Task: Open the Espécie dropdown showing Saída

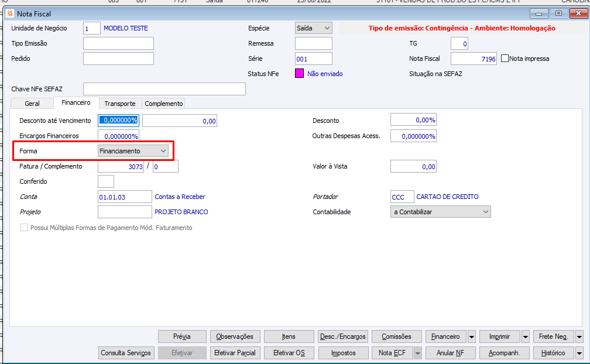Action: pos(314,28)
